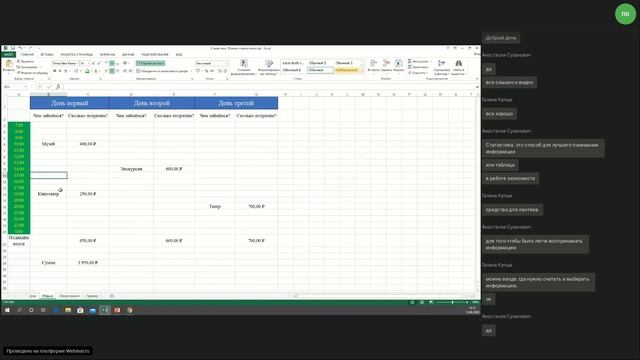
Task: Select the 'Музей' cell
Action: 49,144
